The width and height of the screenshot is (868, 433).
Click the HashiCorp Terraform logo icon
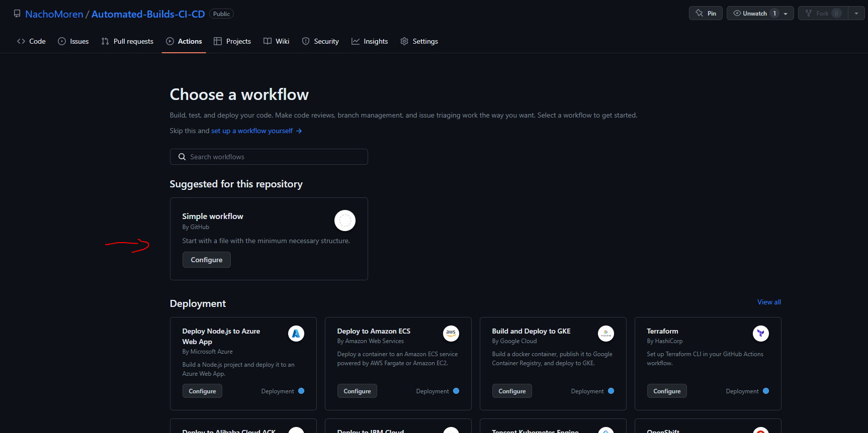pyautogui.click(x=761, y=334)
